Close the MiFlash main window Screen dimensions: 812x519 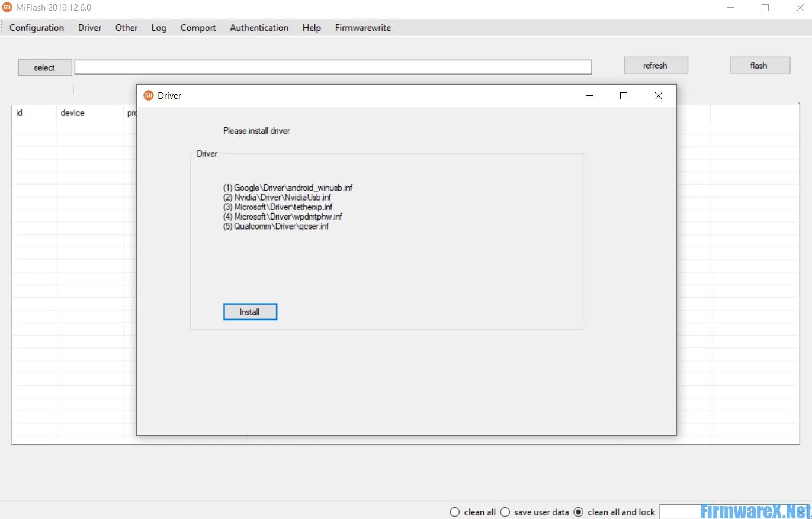pyautogui.click(x=800, y=8)
